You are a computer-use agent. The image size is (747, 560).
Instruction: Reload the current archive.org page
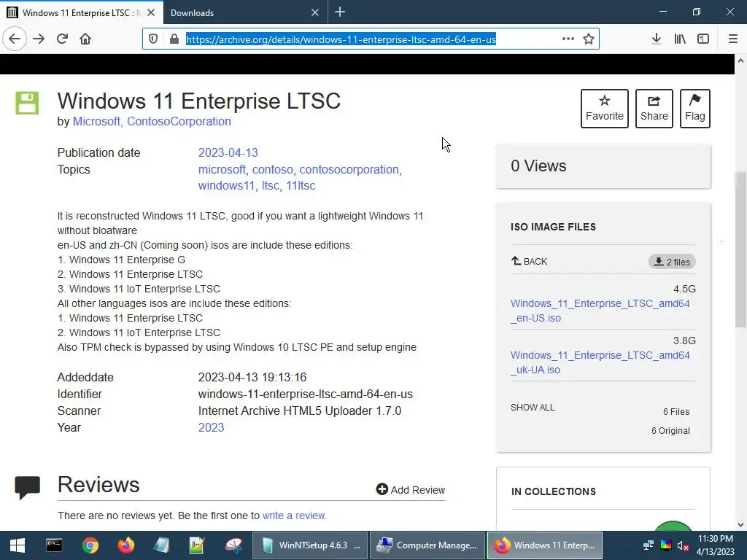pos(62,39)
